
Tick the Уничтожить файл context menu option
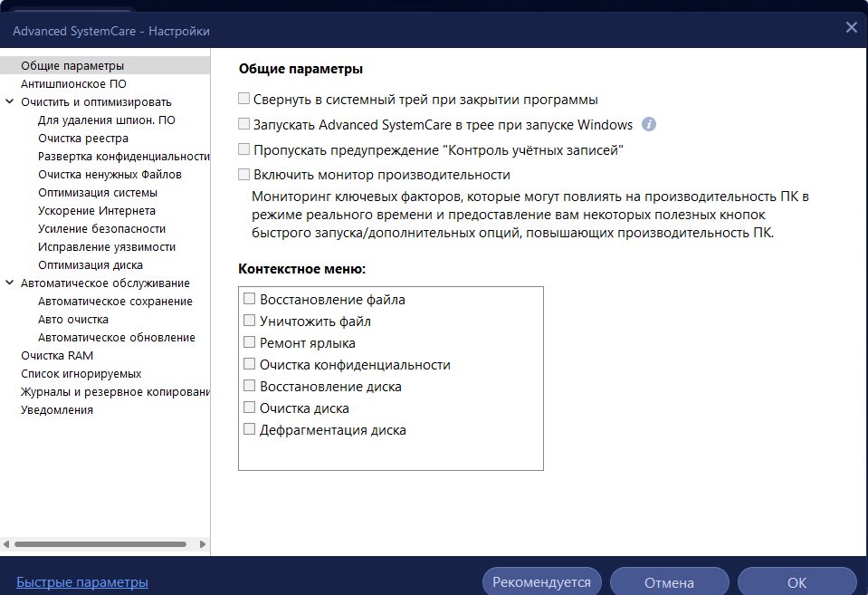pos(250,321)
